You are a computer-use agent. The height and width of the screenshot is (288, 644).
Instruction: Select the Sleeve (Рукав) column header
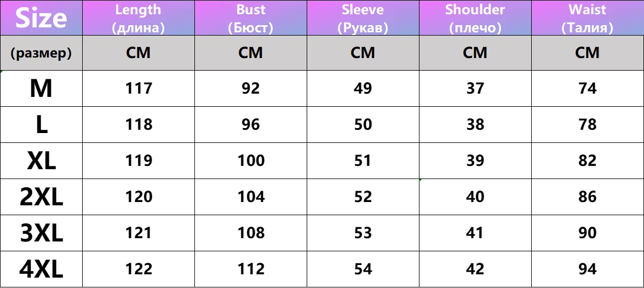pyautogui.click(x=363, y=18)
